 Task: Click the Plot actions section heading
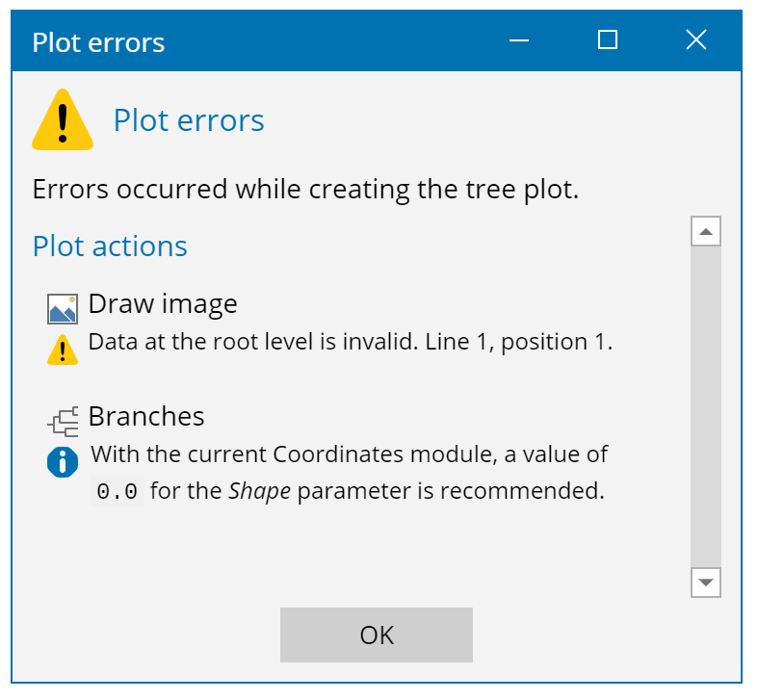coord(110,246)
